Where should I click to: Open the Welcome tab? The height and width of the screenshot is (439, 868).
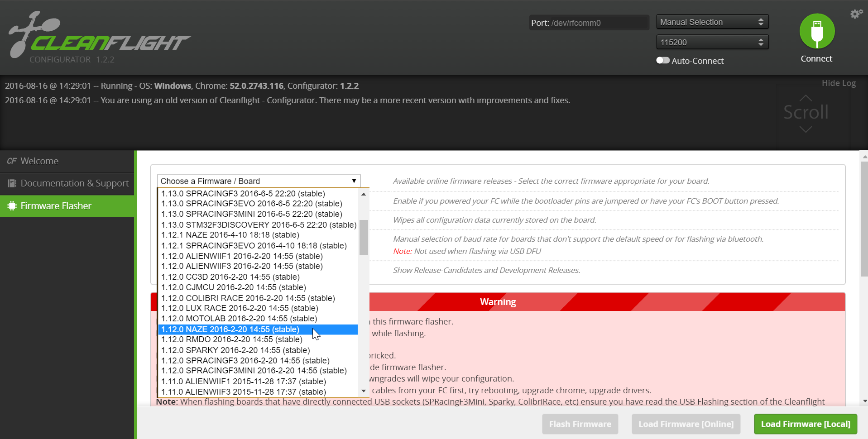pyautogui.click(x=67, y=161)
